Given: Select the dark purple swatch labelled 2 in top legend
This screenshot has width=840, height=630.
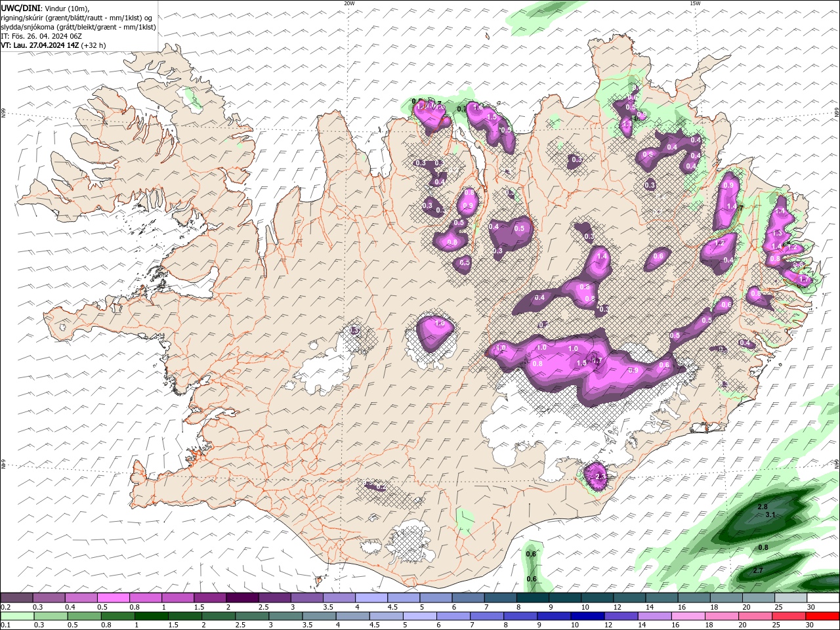Looking at the screenshot, I should (x=241, y=598).
